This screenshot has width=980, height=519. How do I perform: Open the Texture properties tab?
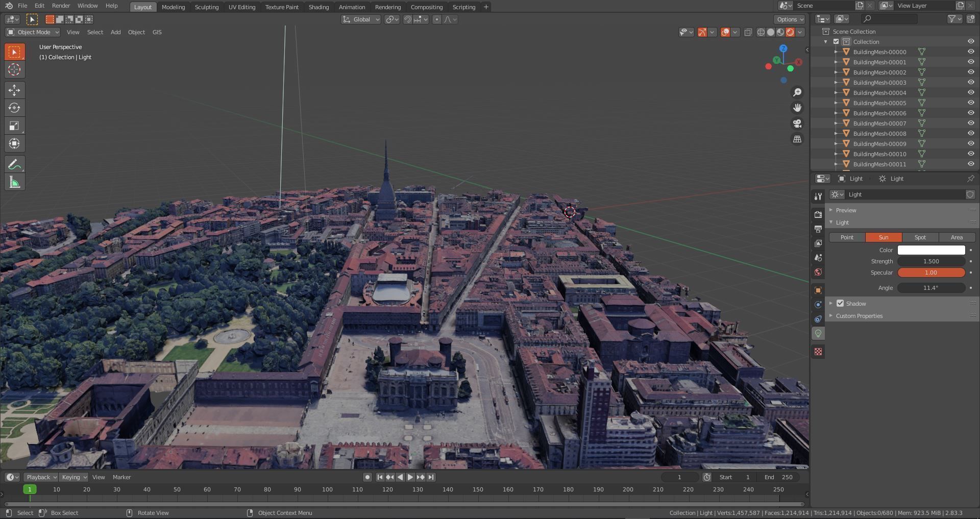[x=818, y=352]
